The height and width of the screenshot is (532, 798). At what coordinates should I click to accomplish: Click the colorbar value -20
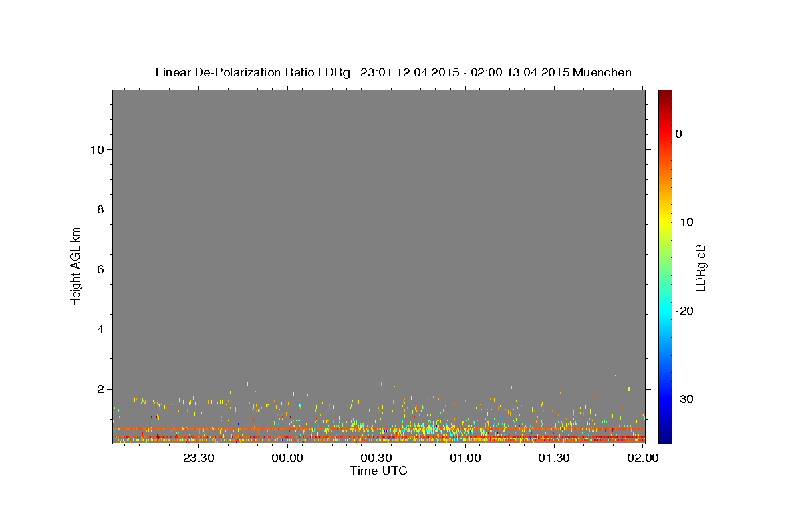pyautogui.click(x=684, y=311)
